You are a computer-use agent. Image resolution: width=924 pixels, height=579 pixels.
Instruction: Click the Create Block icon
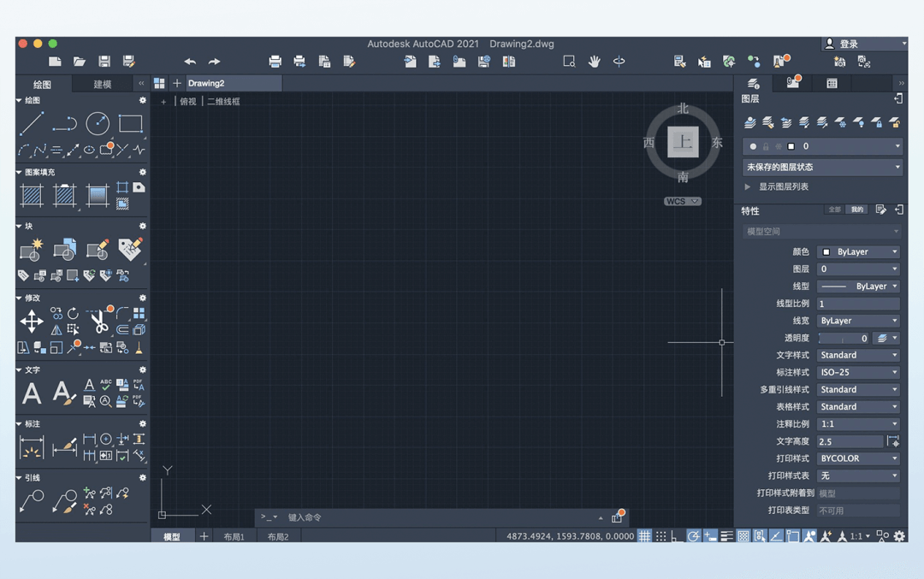point(32,249)
